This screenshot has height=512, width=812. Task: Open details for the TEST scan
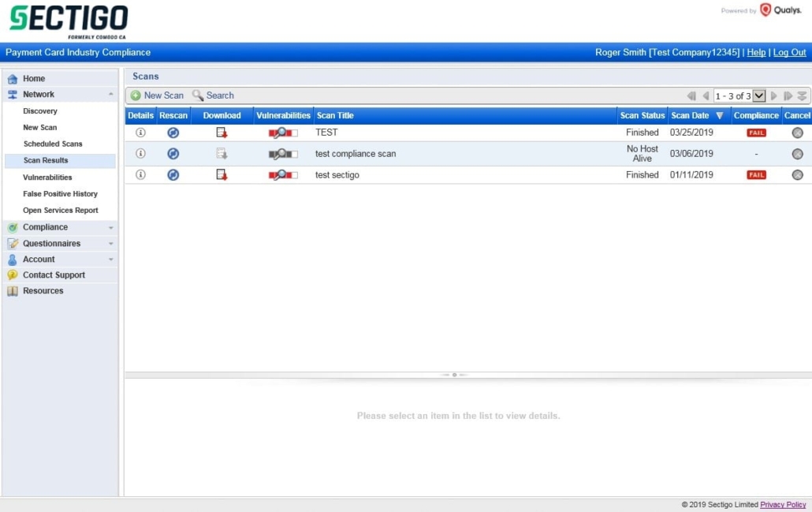[x=140, y=133]
